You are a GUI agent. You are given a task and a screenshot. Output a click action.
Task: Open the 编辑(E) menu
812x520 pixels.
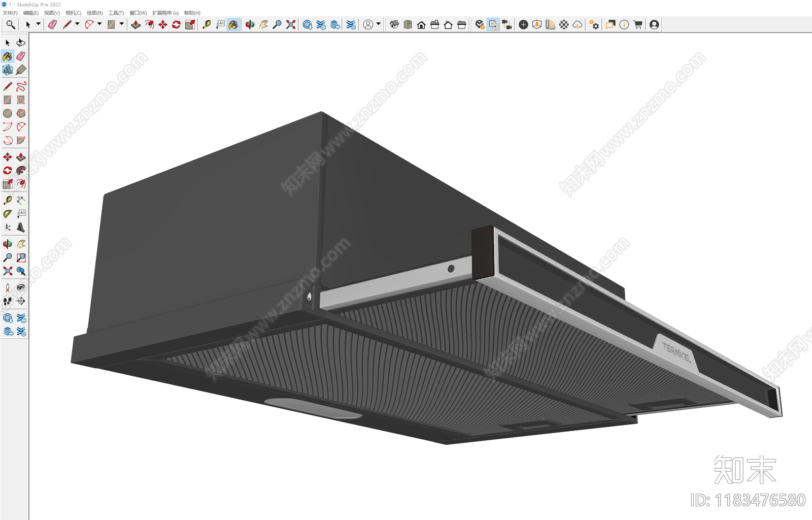pyautogui.click(x=31, y=13)
